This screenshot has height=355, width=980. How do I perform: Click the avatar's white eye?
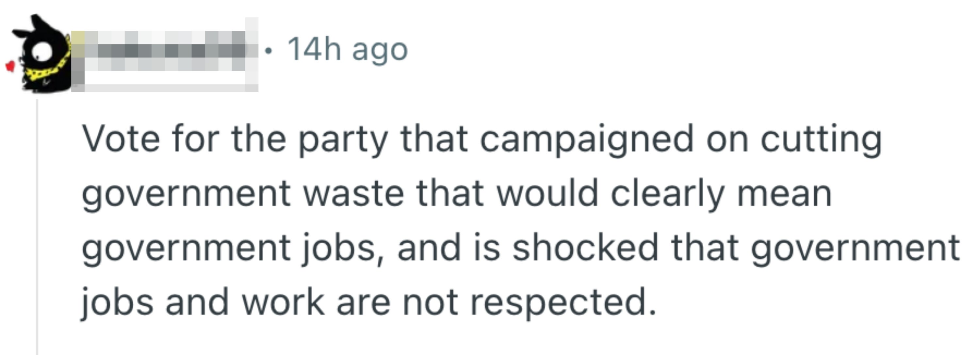pos(42,51)
